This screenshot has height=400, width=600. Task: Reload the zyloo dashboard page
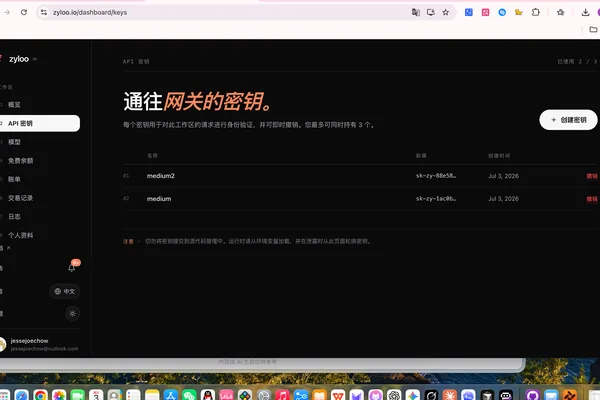pos(24,12)
